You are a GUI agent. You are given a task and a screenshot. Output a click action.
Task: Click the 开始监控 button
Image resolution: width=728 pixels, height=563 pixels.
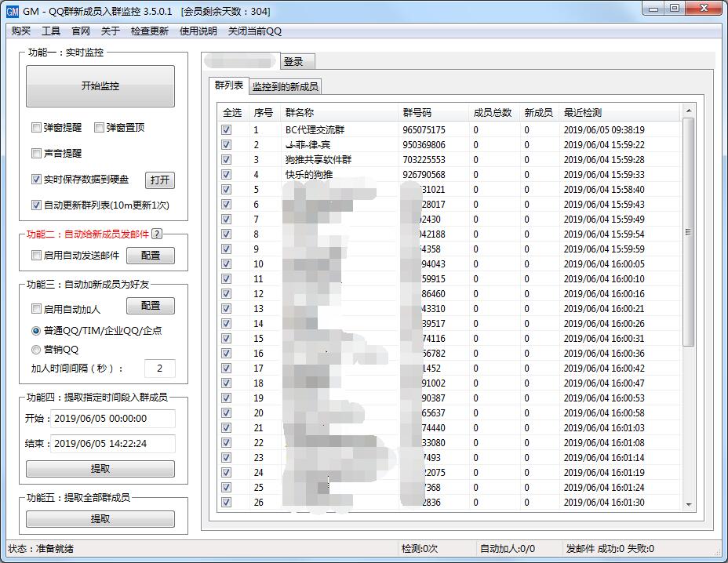(100, 86)
